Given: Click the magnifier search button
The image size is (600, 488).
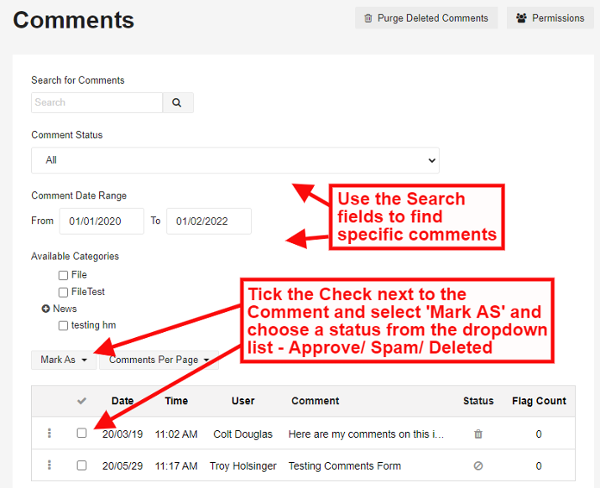Looking at the screenshot, I should (177, 102).
